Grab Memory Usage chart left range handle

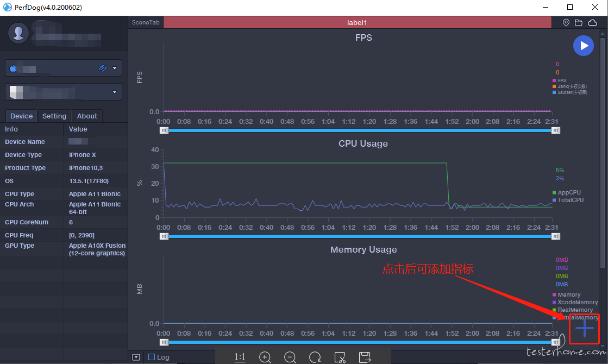[x=164, y=342]
